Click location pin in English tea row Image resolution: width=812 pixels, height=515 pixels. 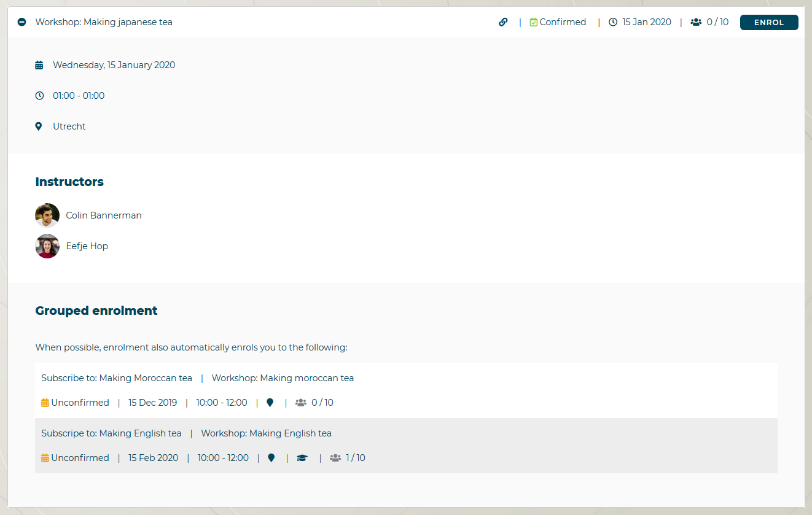point(271,458)
